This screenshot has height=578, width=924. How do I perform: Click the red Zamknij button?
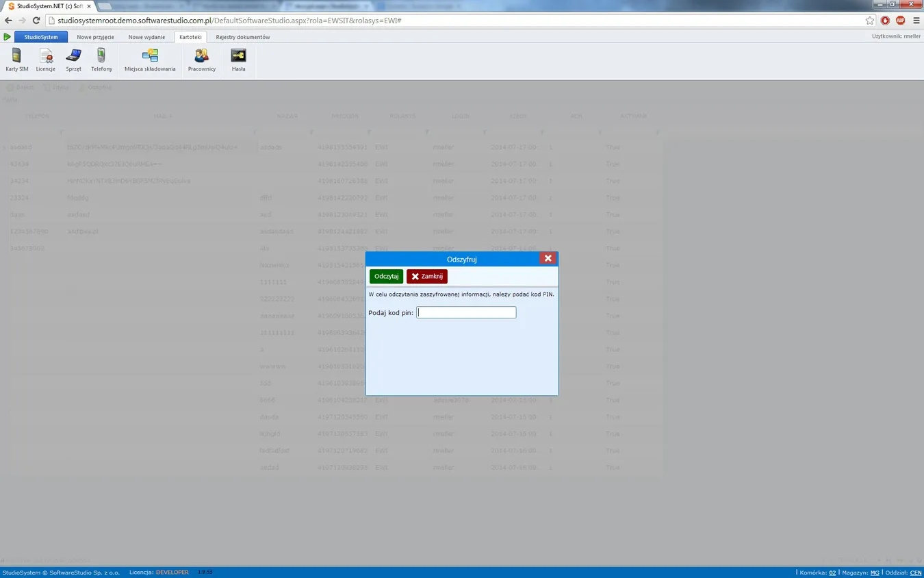click(426, 276)
